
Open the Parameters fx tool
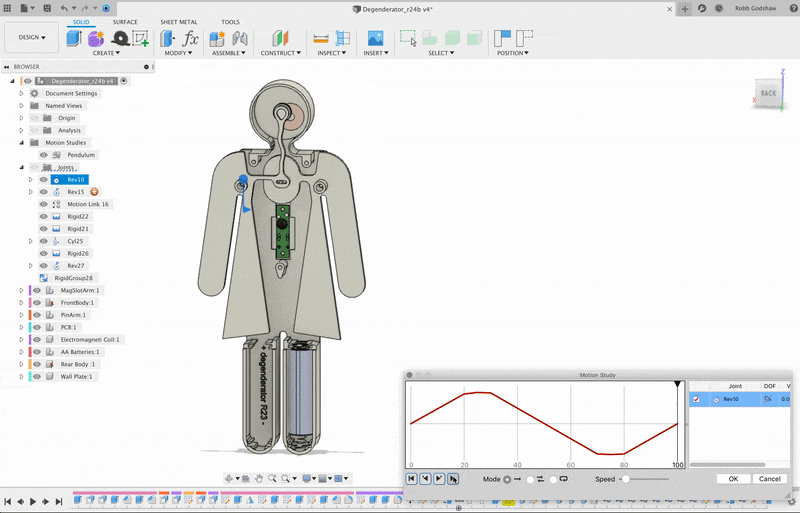[x=190, y=38]
